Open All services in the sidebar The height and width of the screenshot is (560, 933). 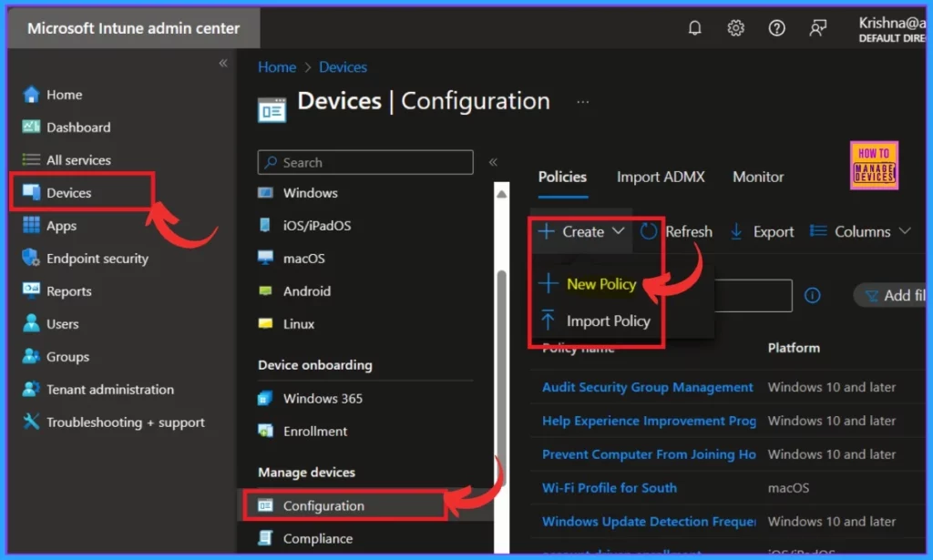pyautogui.click(x=78, y=160)
